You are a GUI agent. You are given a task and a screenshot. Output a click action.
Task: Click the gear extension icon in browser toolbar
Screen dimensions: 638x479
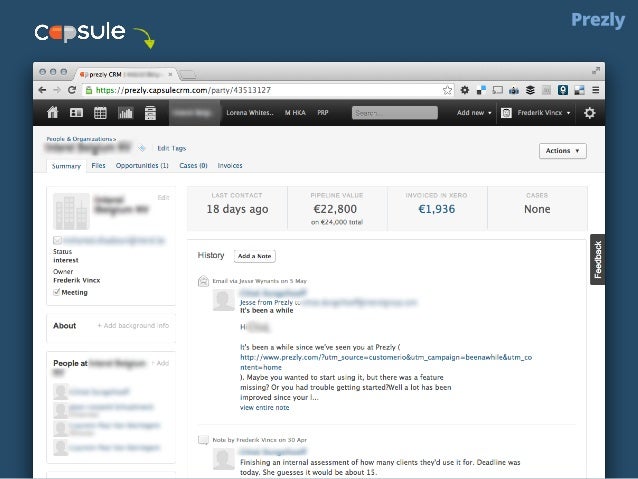point(465,90)
